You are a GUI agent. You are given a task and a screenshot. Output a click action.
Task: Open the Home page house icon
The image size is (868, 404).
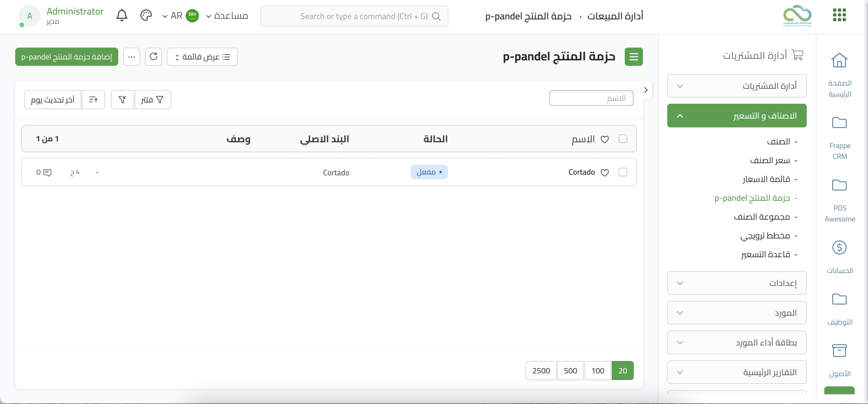pos(839,61)
